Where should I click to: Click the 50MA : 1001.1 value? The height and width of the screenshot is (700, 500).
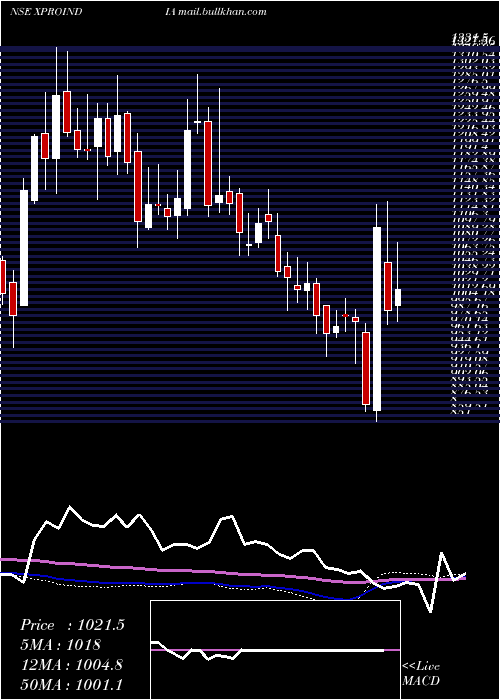tap(71, 684)
